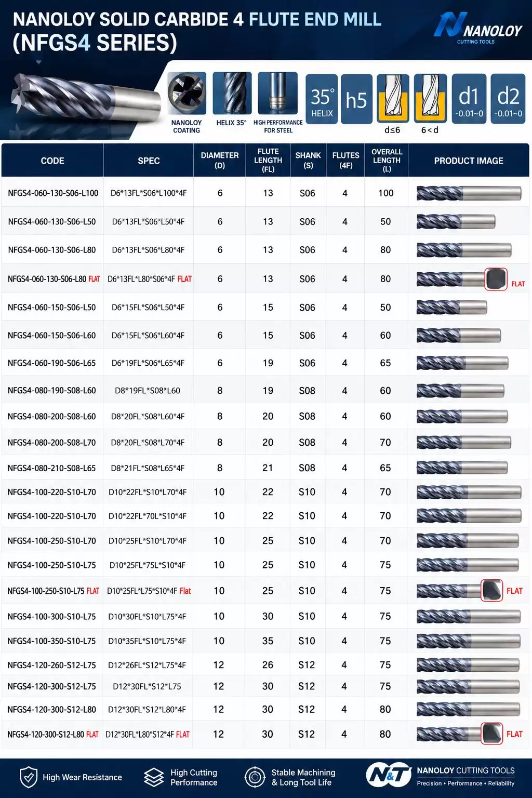Click the Helix 35° thumbnail icon

coord(232,94)
